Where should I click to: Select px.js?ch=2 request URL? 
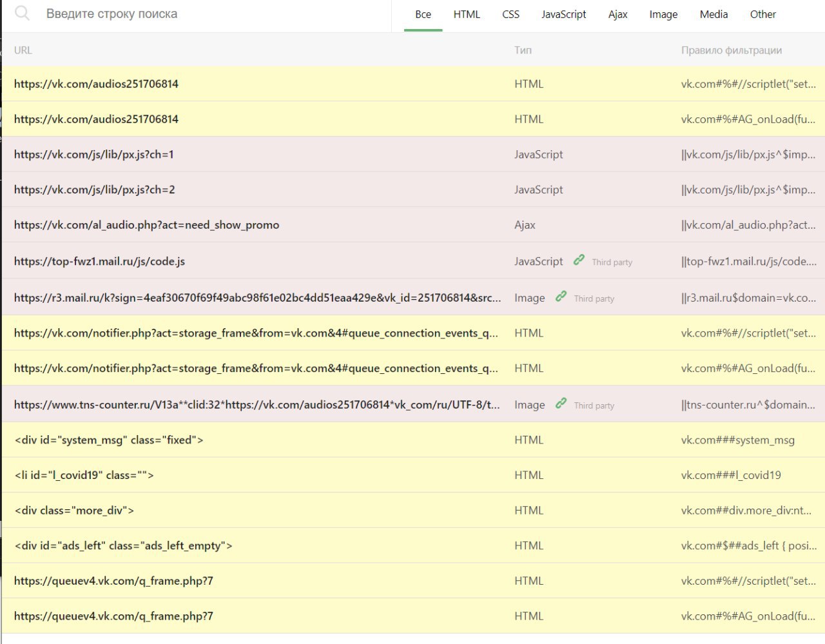(94, 190)
